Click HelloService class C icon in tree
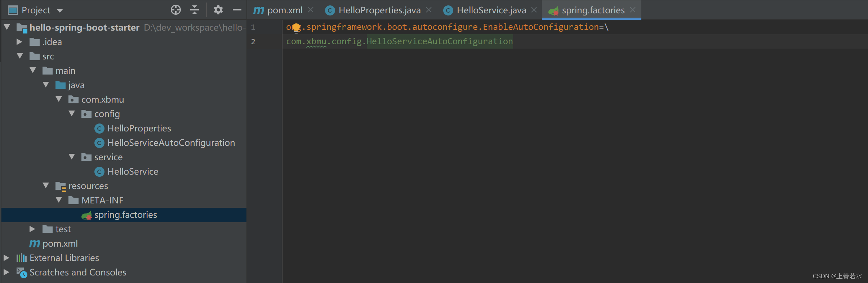 pos(99,172)
